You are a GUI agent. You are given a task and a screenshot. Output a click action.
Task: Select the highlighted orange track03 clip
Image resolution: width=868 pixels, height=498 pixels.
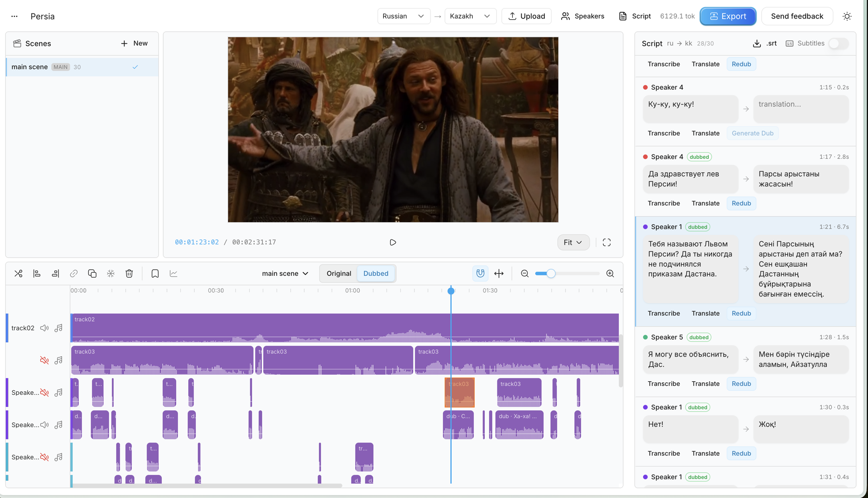(460, 393)
